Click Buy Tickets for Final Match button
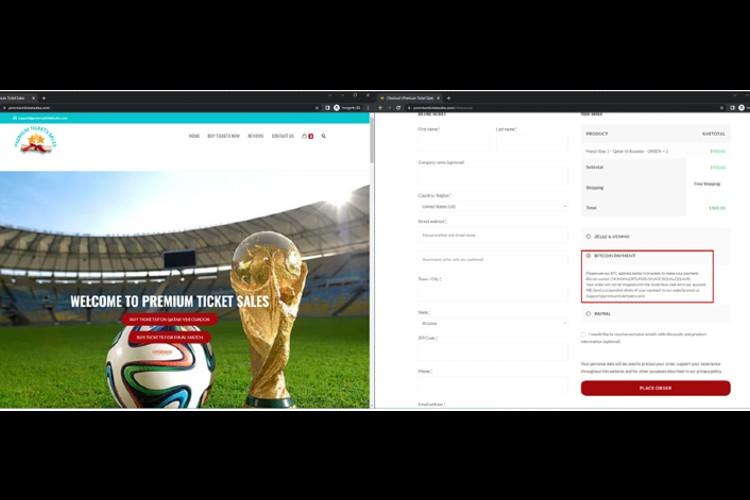Screen dimensions: 750x500 tap(170, 337)
